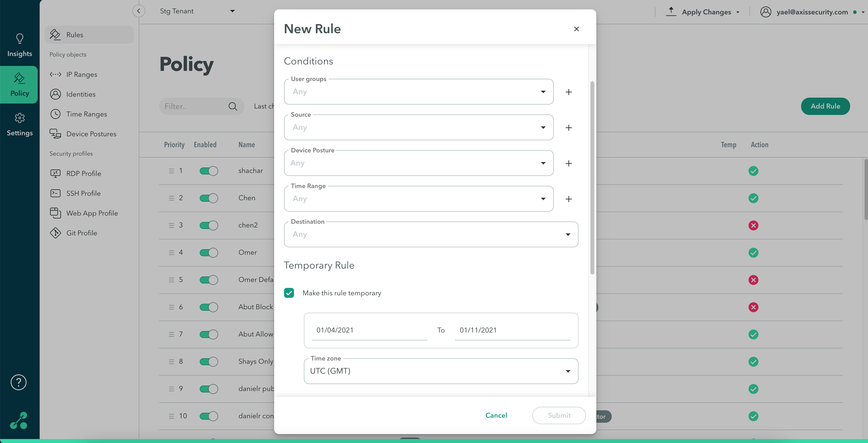Open Device Postures in sidebar
The image size is (868, 443).
(x=91, y=134)
